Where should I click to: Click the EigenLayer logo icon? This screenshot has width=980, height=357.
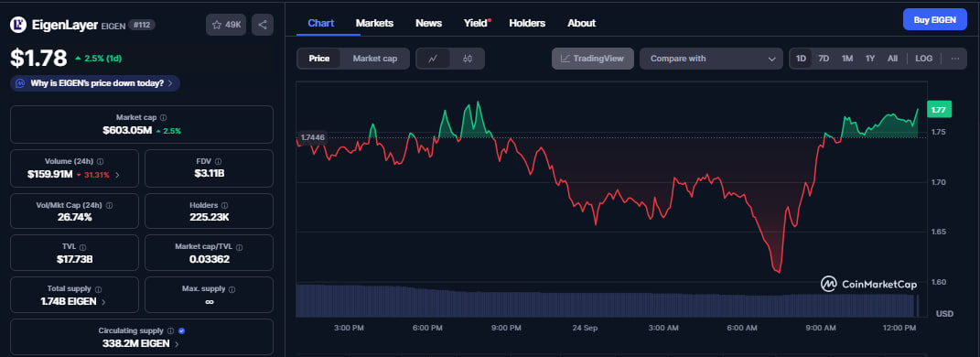click(x=18, y=25)
